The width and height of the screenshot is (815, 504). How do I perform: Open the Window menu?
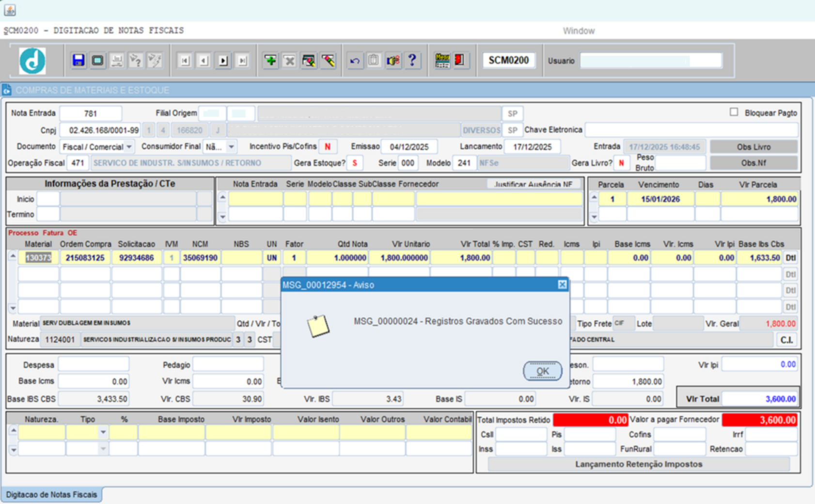coord(579,31)
